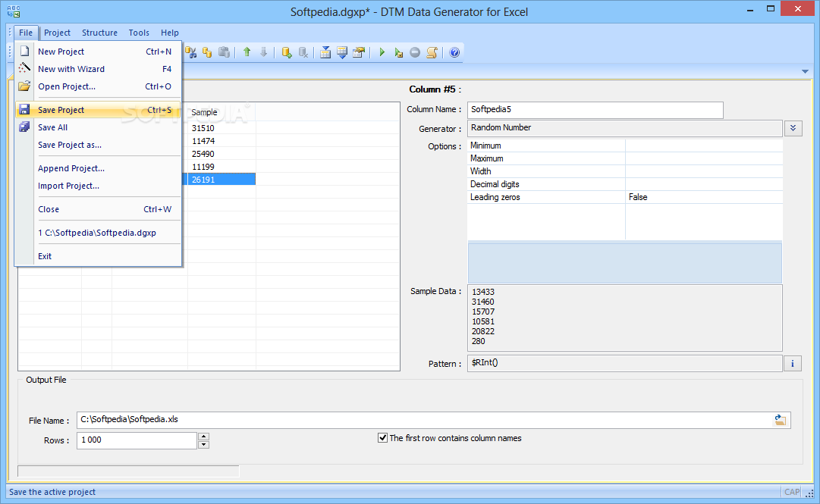Select the Width option row

tap(625, 171)
